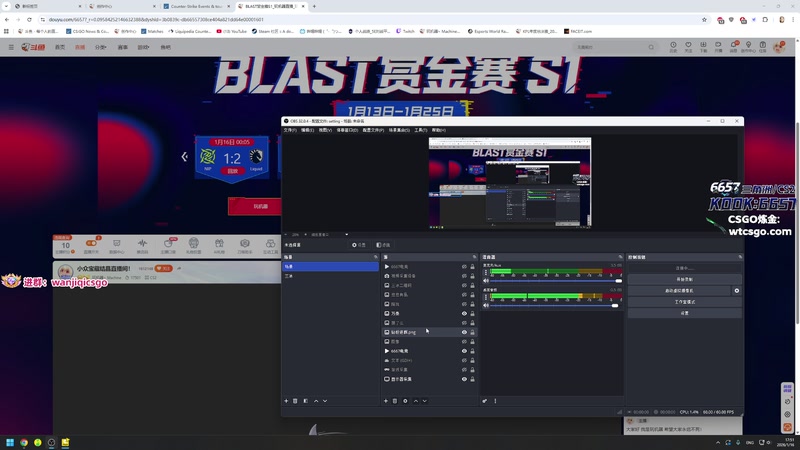The image size is (800, 450).
Task: Open Douyu watch history icon in header
Action: coord(673,46)
